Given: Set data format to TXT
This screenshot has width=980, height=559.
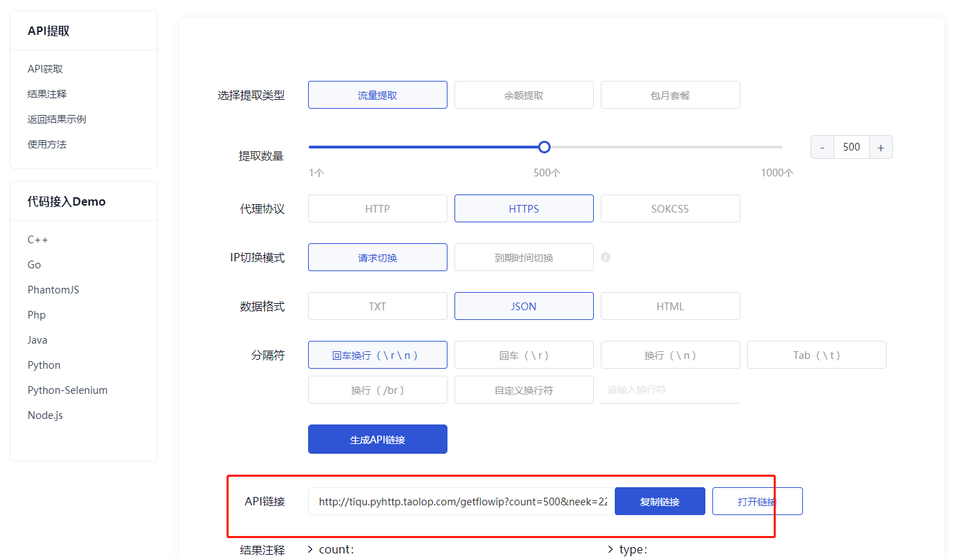Looking at the screenshot, I should click(378, 306).
